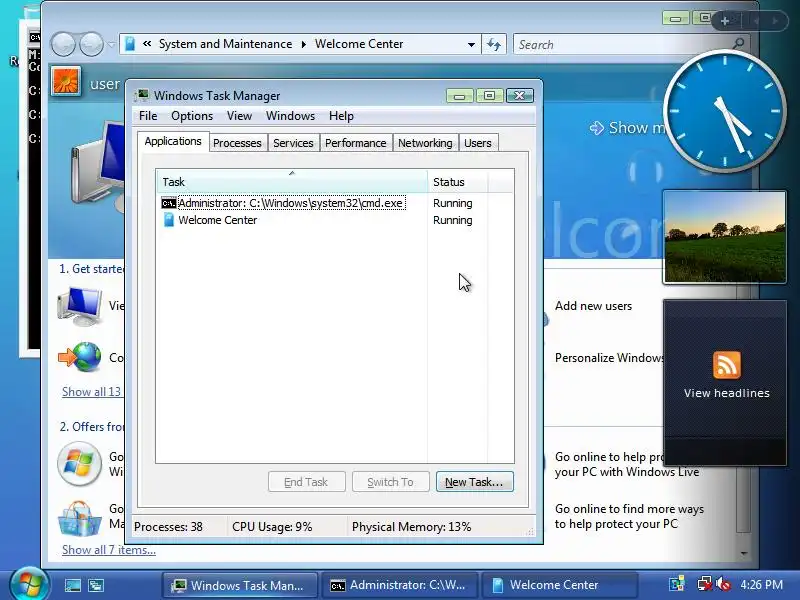Image resolution: width=800 pixels, height=600 pixels.
Task: Click the landscape slideshow gadget picture
Action: 724,237
